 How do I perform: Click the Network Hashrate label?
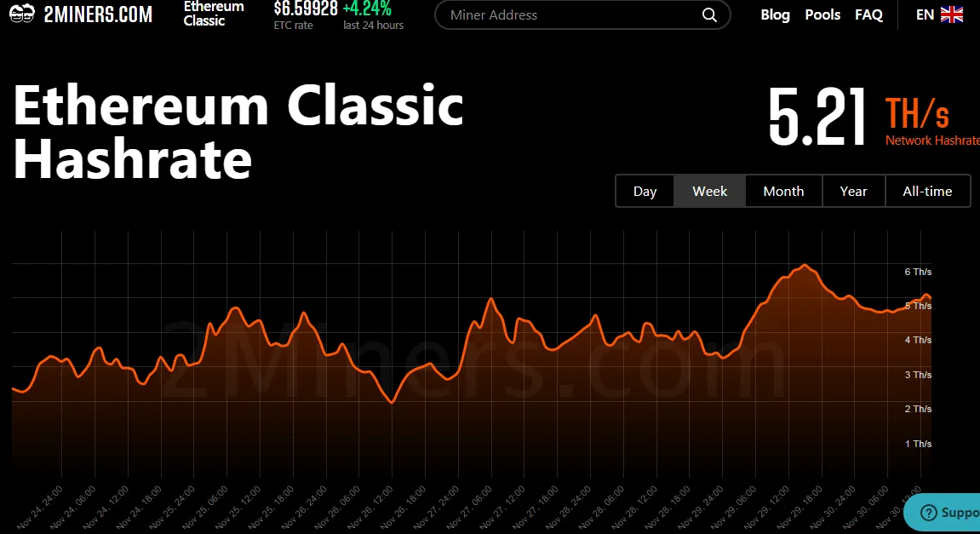[x=932, y=141]
